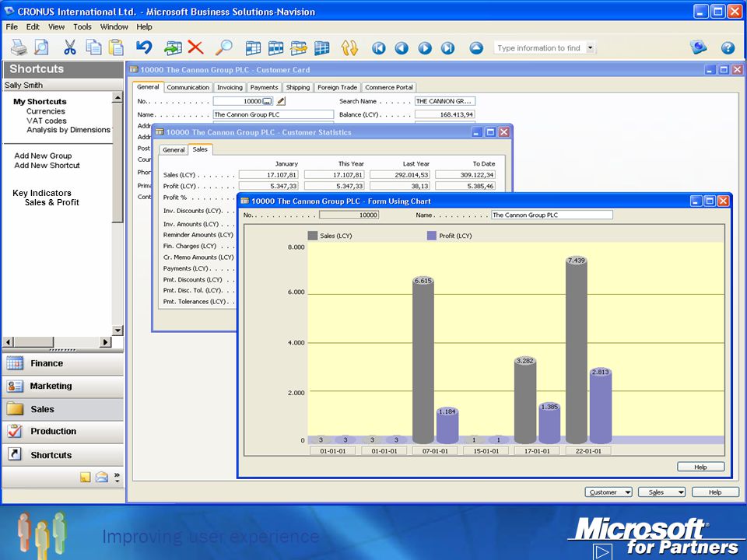Open Production section in navigation pane
747x560 pixels.
click(62, 432)
